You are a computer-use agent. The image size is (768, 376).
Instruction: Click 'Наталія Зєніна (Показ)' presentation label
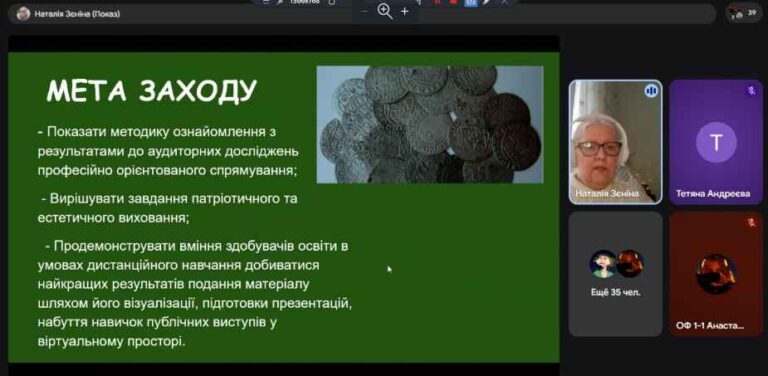click(x=77, y=14)
